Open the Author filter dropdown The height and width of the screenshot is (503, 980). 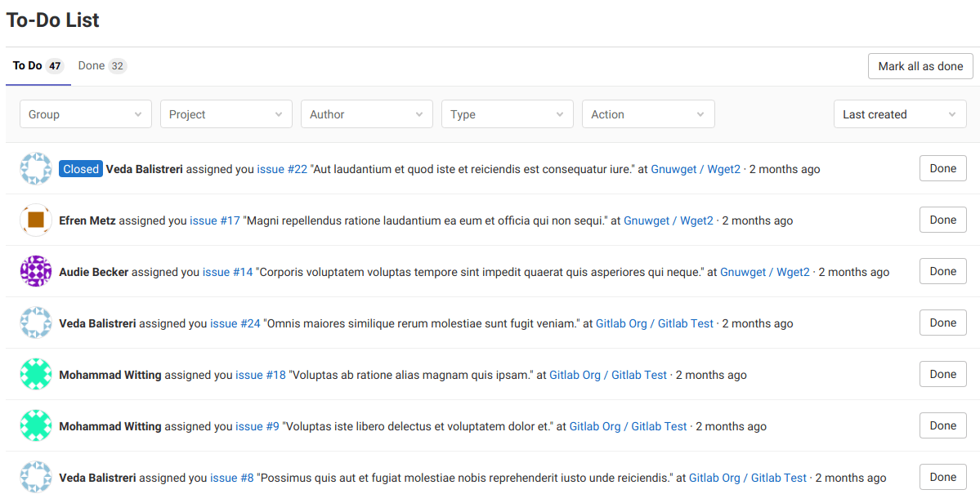[x=366, y=114]
